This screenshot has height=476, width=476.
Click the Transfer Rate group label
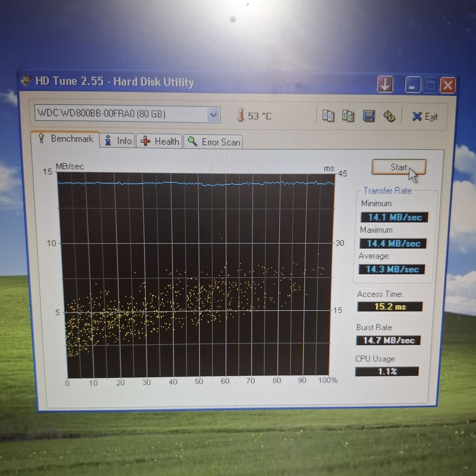(x=387, y=191)
